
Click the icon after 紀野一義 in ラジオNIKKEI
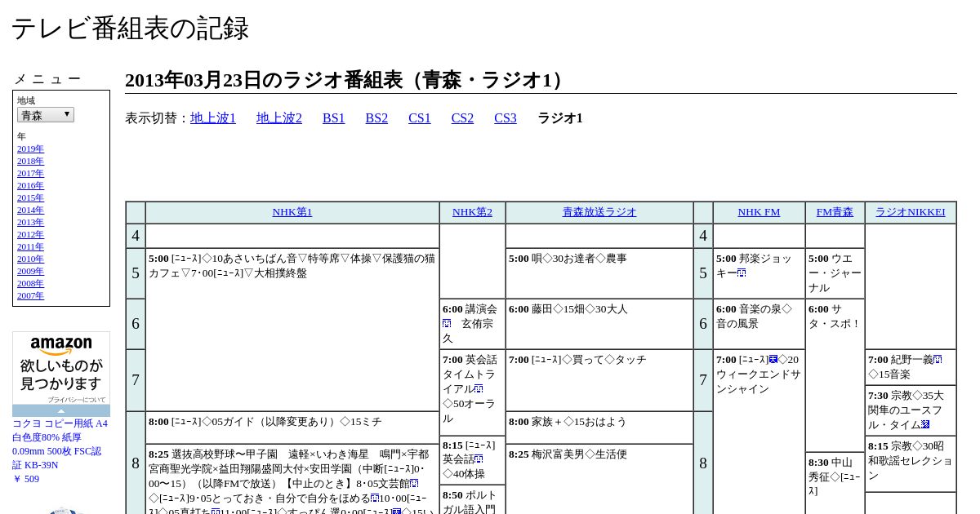(938, 360)
